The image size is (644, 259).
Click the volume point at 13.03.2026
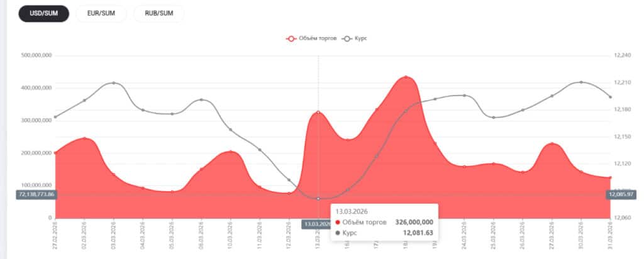point(318,113)
